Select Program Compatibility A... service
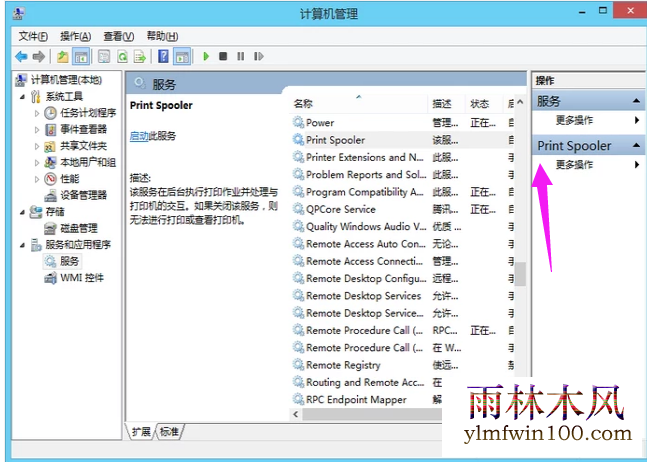The image size is (647, 462). coord(401,192)
